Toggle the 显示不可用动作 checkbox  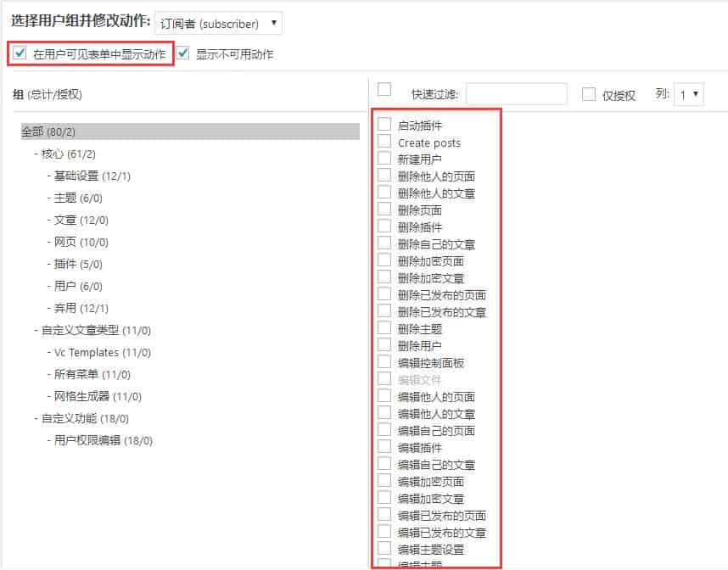(183, 53)
